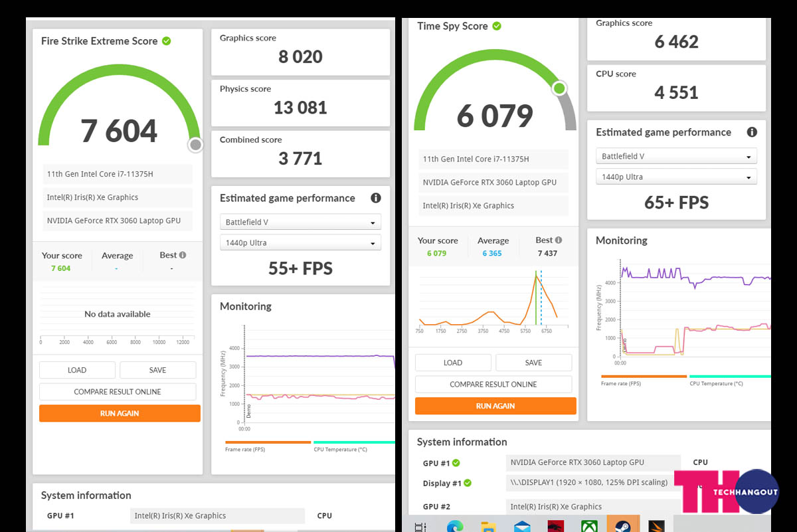
Task: Toggle Frame rate (FPS) legend in Fire Strike monitoring
Action: tap(268, 446)
